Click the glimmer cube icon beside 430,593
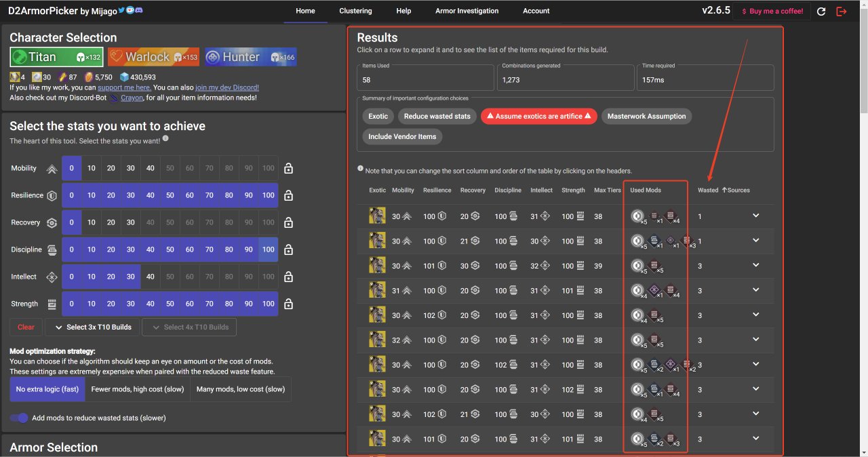 click(124, 77)
